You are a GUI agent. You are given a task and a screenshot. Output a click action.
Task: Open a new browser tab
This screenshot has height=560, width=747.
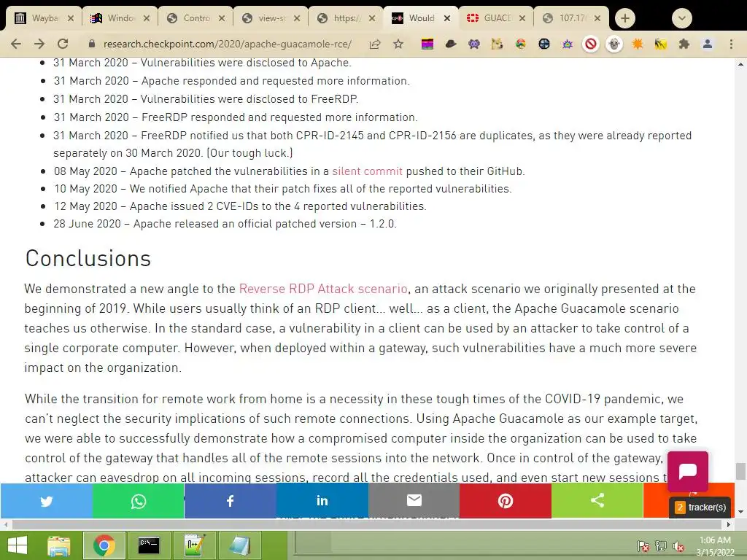coord(625,18)
